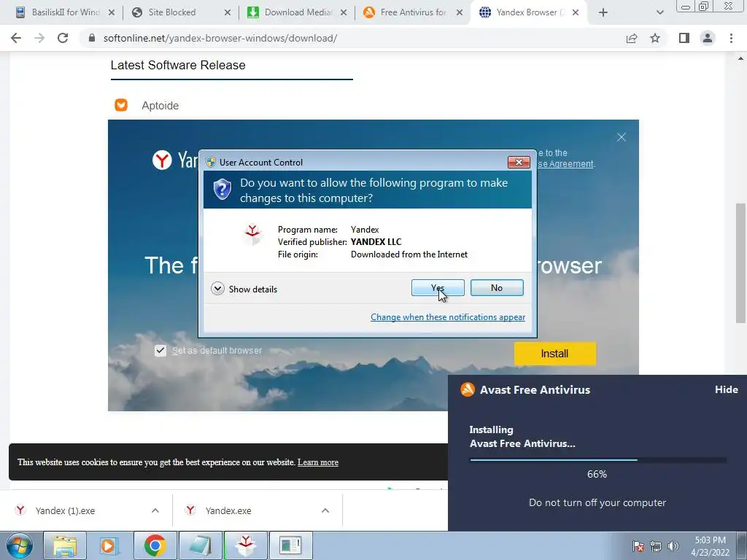Open Learn more cookie link
The image size is (747, 560).
[x=318, y=462]
